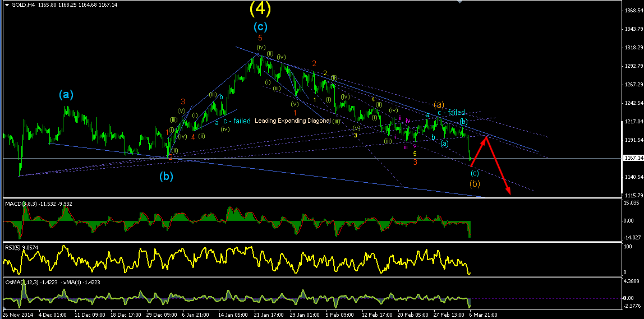Click the current price marker 1167.14 on the axis
Viewport: 644px width, 319px height.
click(633, 158)
